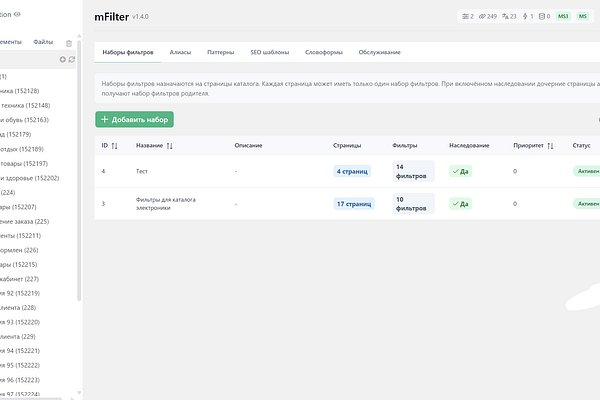The width and height of the screenshot is (600, 400).
Task: Click the filter sets counter icon showing 2
Action: 468,16
